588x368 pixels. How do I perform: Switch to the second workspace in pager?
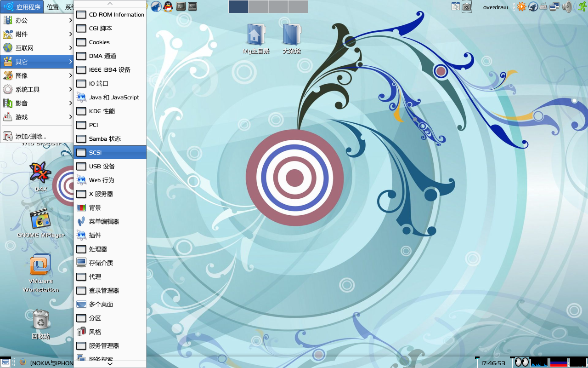(x=258, y=6)
